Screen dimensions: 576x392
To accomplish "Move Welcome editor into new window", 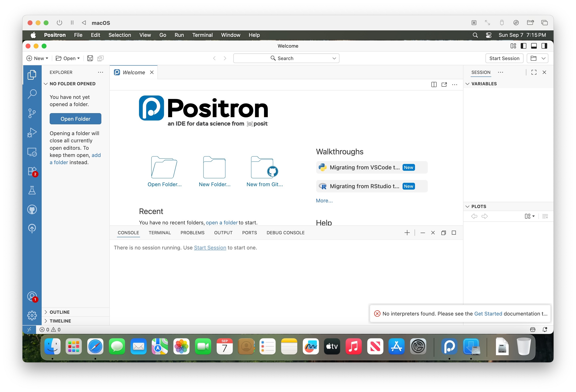I will [444, 84].
